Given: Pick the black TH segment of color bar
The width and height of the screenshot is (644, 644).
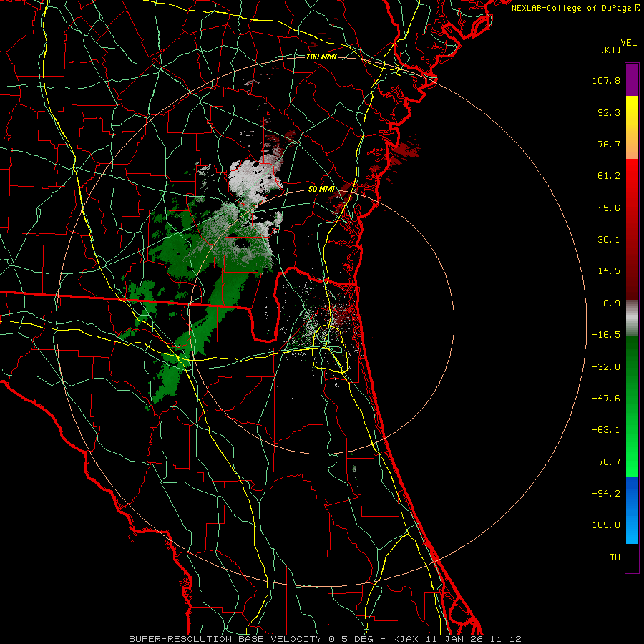Looking at the screenshot, I should (x=632, y=558).
